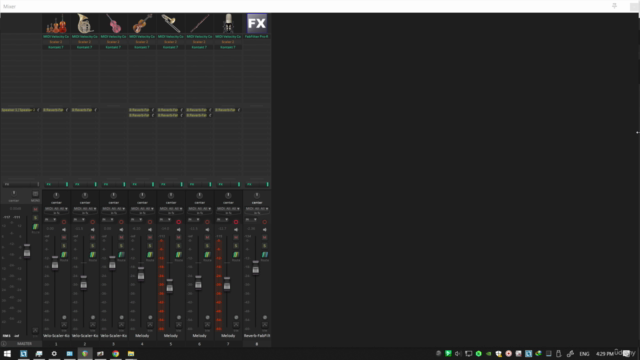Select the microphone icon on channel 7
The height and width of the screenshot is (360, 640).
[x=228, y=24]
